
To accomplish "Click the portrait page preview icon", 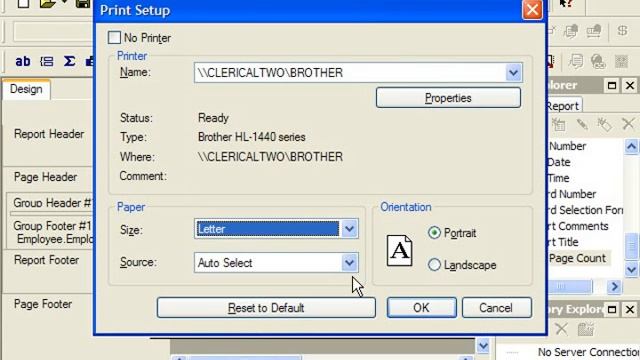I will [x=399, y=250].
